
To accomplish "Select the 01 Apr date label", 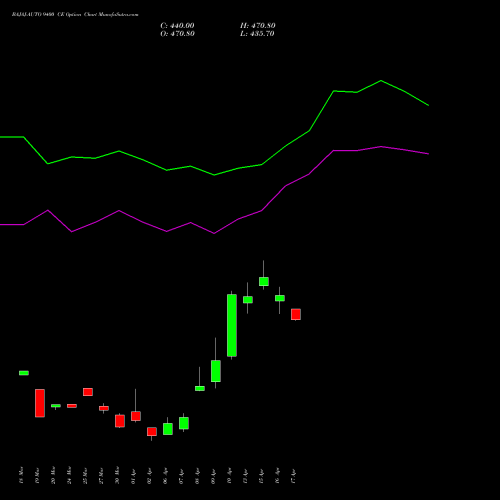I will coord(133,475).
